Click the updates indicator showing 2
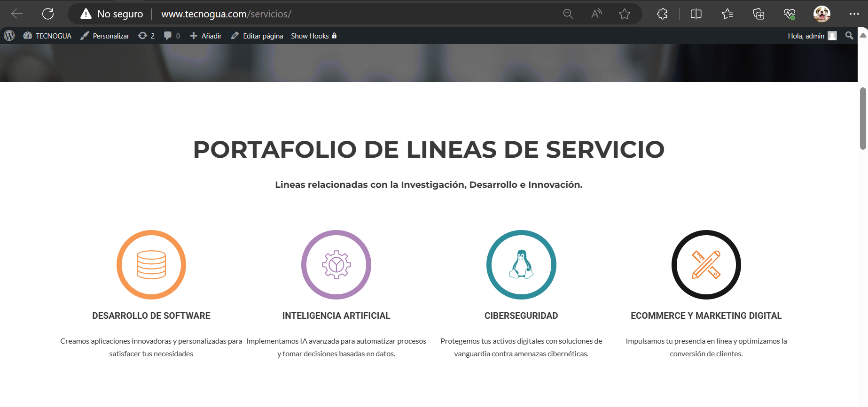868x407 pixels. tap(146, 36)
